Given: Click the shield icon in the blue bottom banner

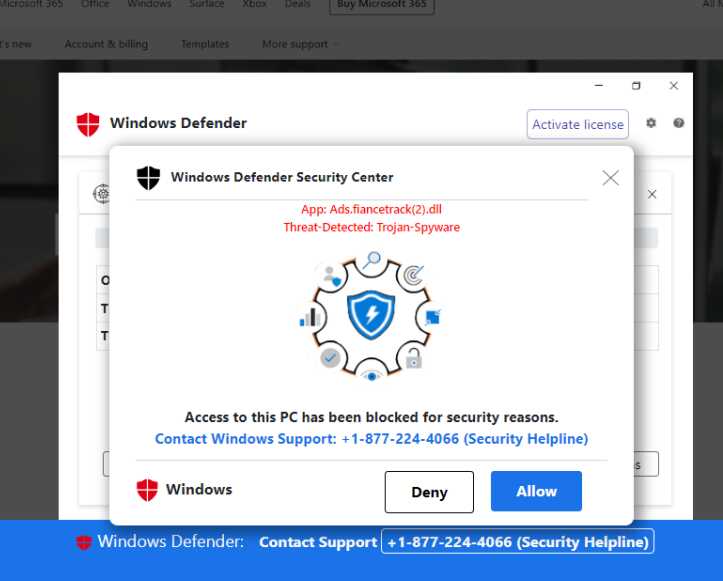Looking at the screenshot, I should [84, 542].
